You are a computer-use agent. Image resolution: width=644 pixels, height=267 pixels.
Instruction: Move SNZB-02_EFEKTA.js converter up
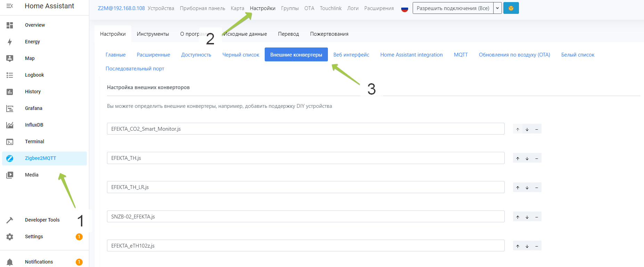coord(518,217)
